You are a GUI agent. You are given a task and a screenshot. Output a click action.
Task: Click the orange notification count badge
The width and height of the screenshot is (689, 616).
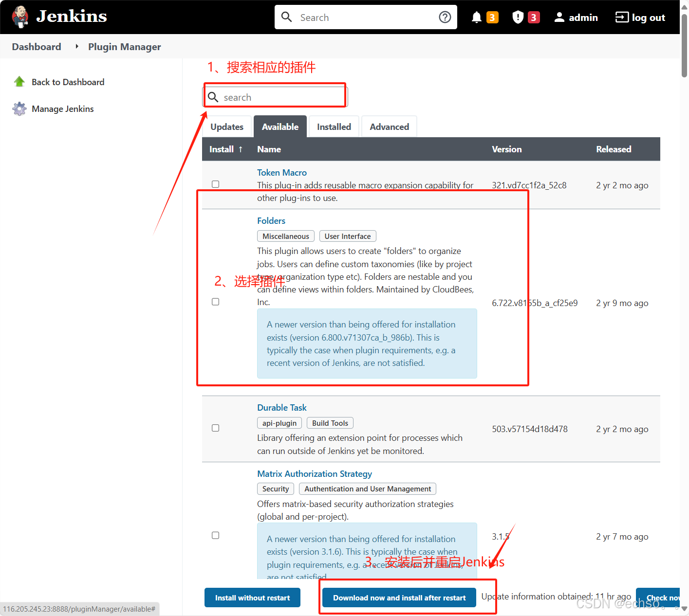[x=492, y=18]
